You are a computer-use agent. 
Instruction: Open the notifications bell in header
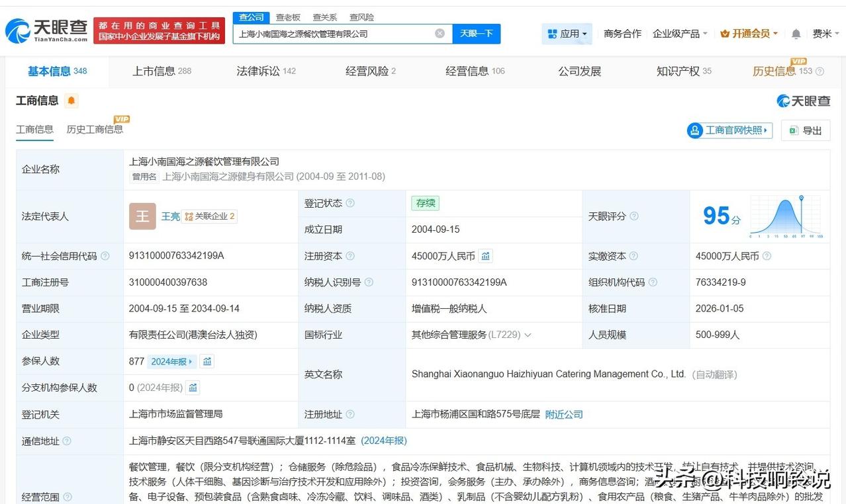(x=796, y=34)
